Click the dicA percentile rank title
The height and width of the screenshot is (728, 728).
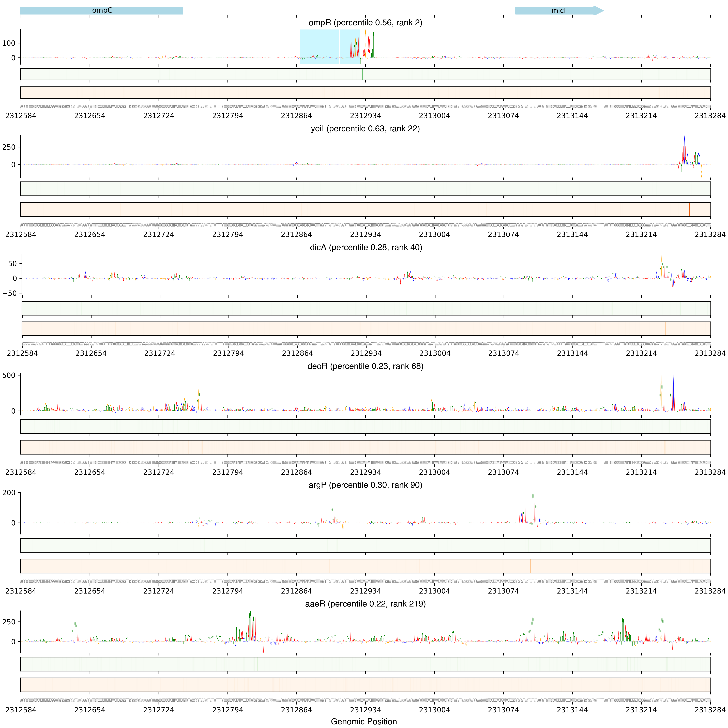[366, 247]
